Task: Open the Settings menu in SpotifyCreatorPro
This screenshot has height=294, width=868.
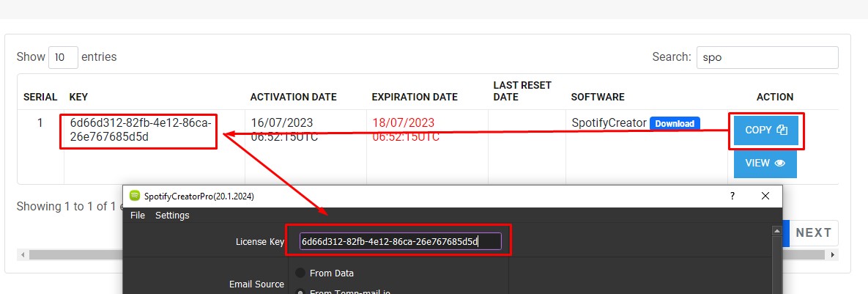Action: (x=172, y=216)
